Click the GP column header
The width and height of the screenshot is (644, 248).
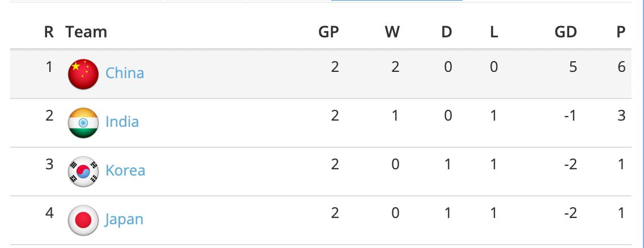pyautogui.click(x=328, y=32)
